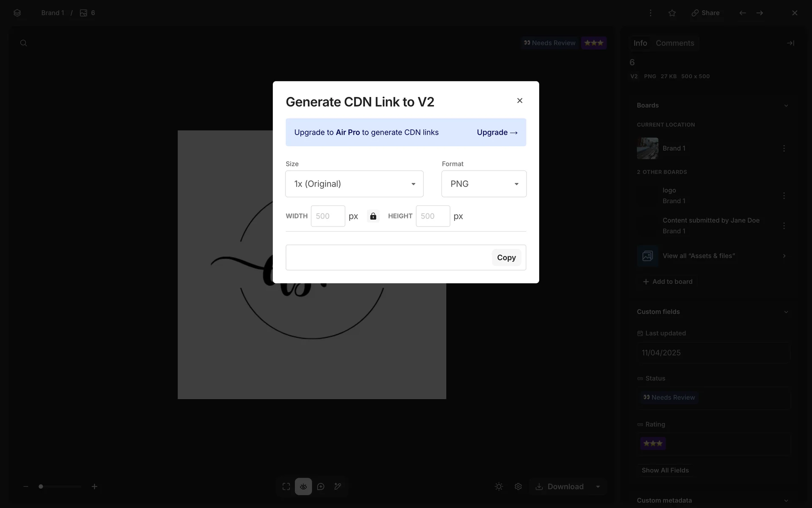Toggle the aspect ratio lock icon
Screen dimensions: 812x508
pos(373,216)
